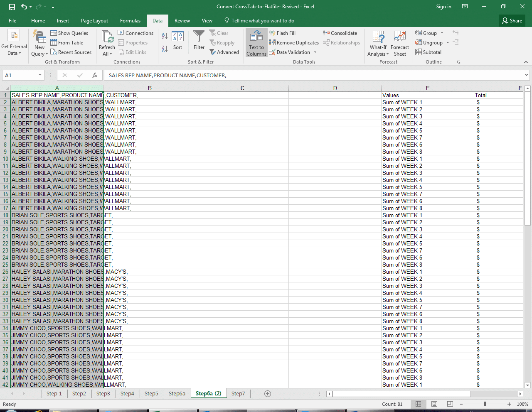The image size is (532, 412).
Task: Open Outline dialog launcher
Action: point(459,62)
